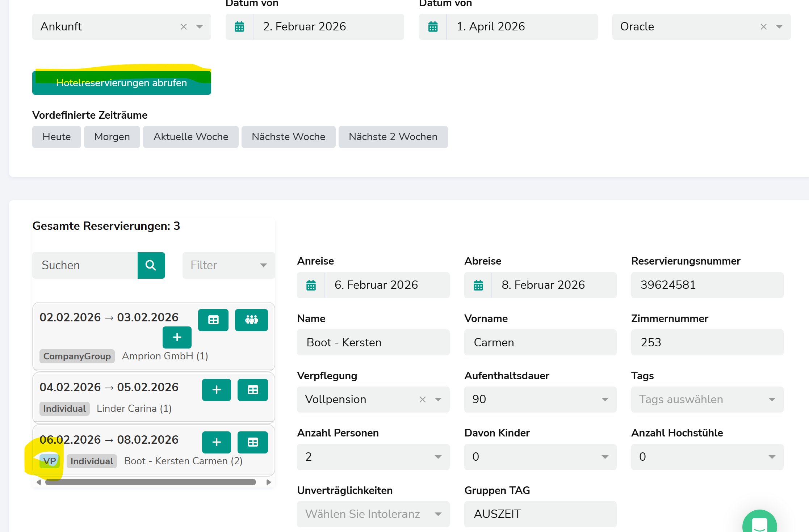
Task: Click the Name field Boot - Kersten
Action: (373, 342)
